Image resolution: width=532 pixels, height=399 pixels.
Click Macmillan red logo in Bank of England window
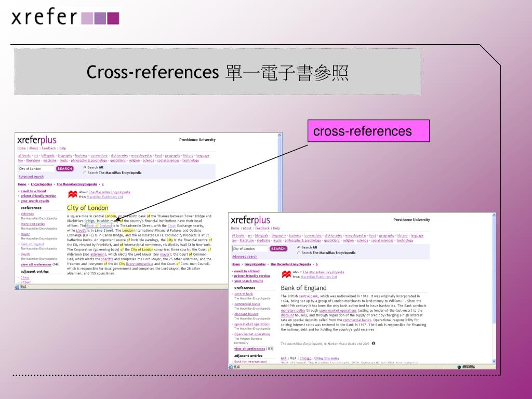(286, 274)
